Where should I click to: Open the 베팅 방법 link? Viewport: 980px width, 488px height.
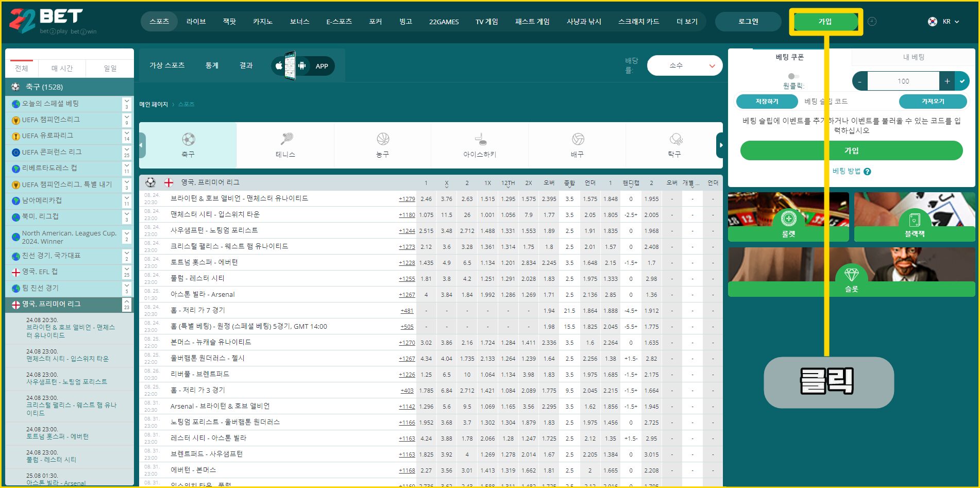[847, 171]
